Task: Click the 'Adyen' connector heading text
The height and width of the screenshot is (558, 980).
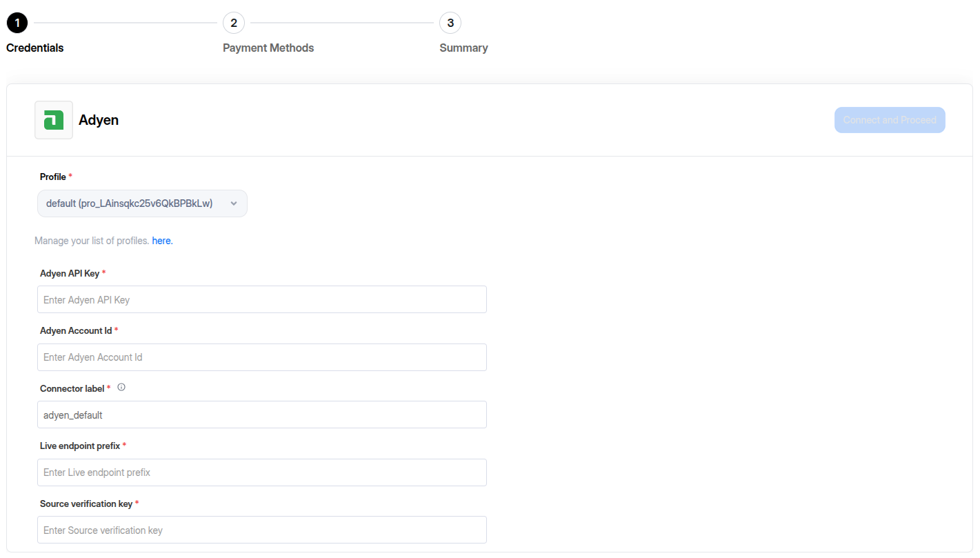Action: [99, 120]
